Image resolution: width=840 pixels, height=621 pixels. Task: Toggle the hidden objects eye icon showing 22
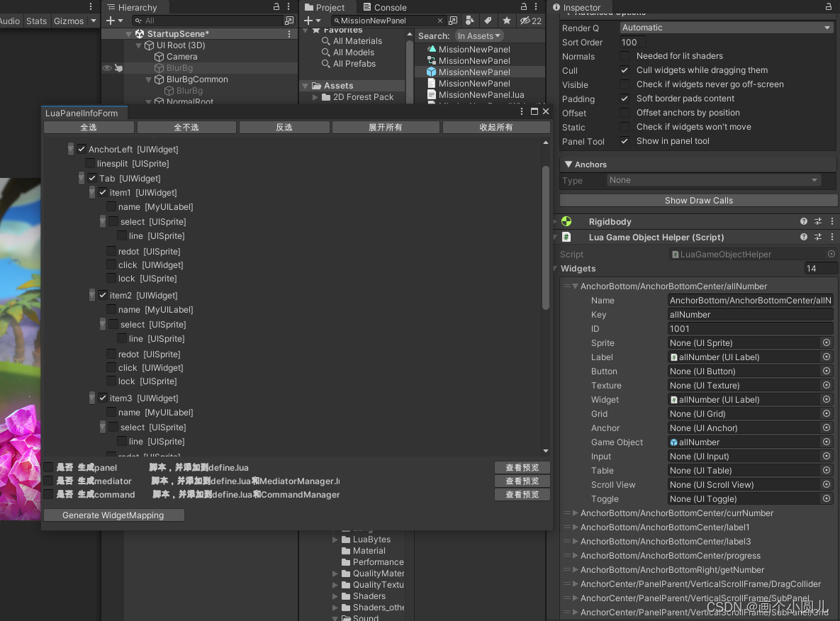click(x=525, y=21)
